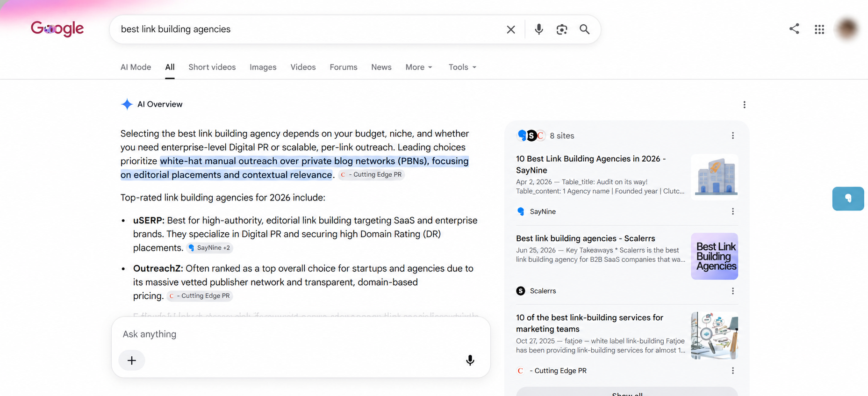
Task: Click the SayNine building thumbnail
Action: [715, 177]
